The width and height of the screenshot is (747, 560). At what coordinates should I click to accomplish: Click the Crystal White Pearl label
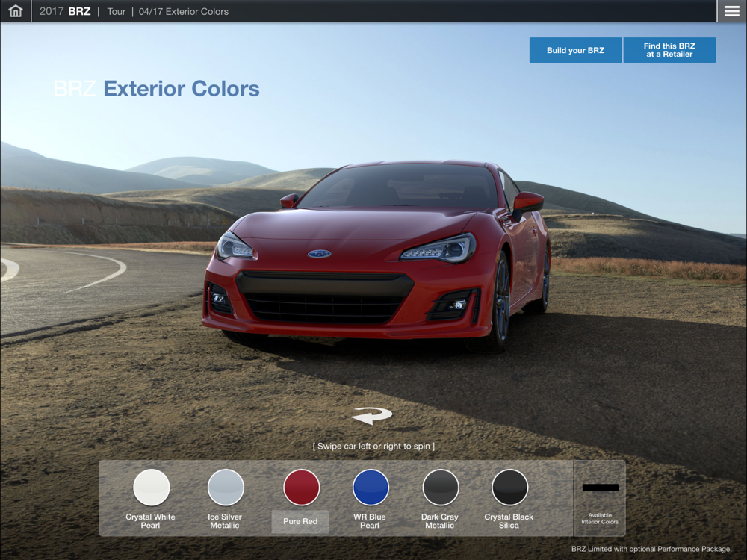click(151, 521)
